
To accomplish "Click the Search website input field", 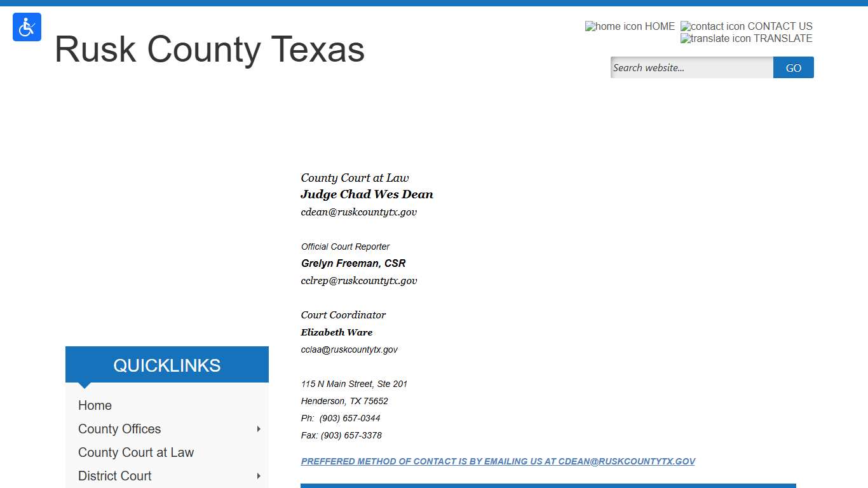I will (x=691, y=67).
